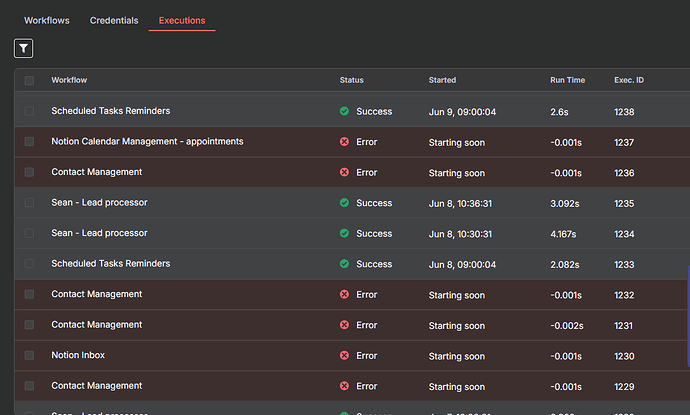Click the success icon for execution 1234
Viewport: 690px width, 415px height.
point(345,233)
